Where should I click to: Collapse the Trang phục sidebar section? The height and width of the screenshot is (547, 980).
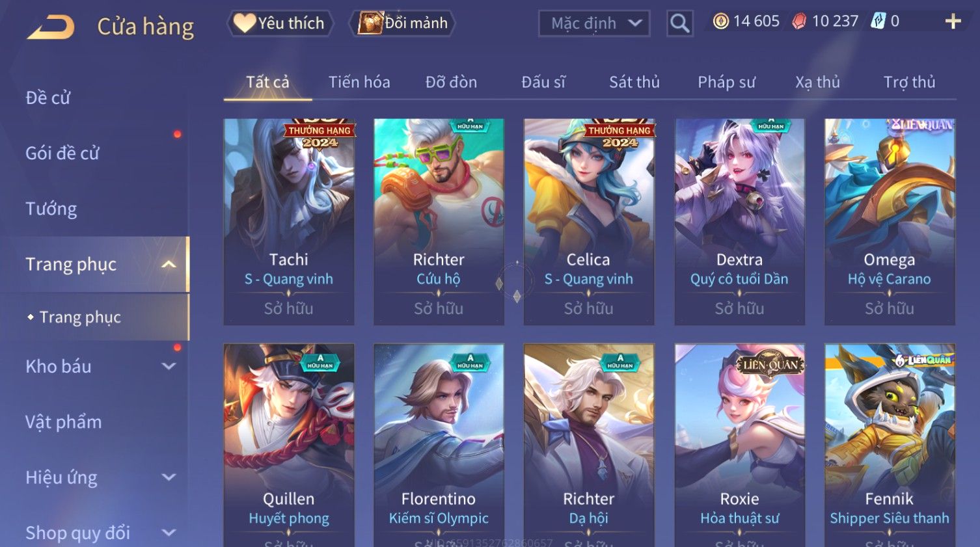point(169,264)
